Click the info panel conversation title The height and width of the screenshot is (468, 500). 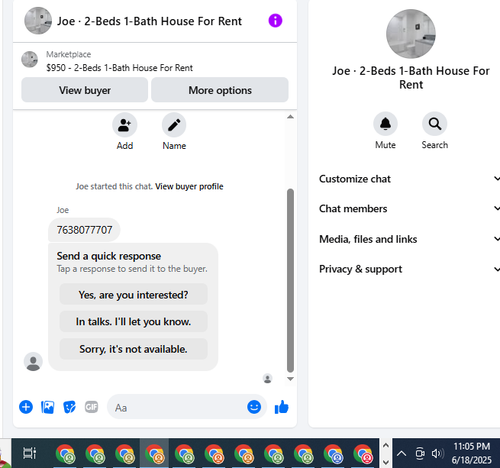coord(411,78)
